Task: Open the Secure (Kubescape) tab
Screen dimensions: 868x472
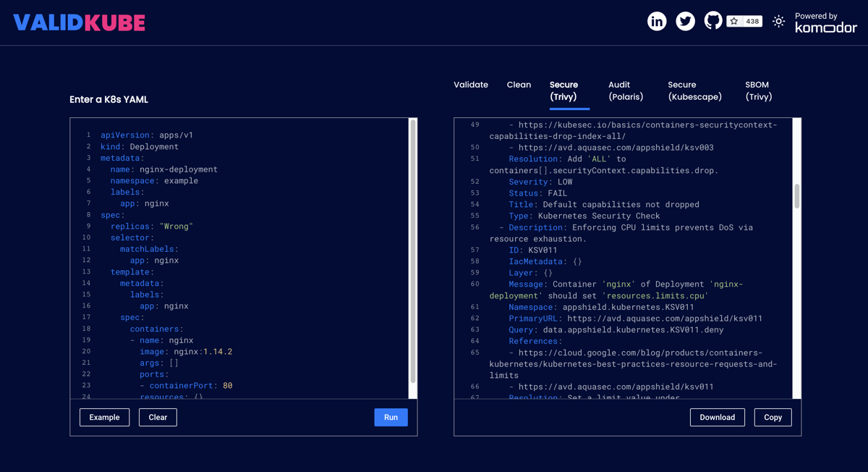Action: pyautogui.click(x=694, y=90)
